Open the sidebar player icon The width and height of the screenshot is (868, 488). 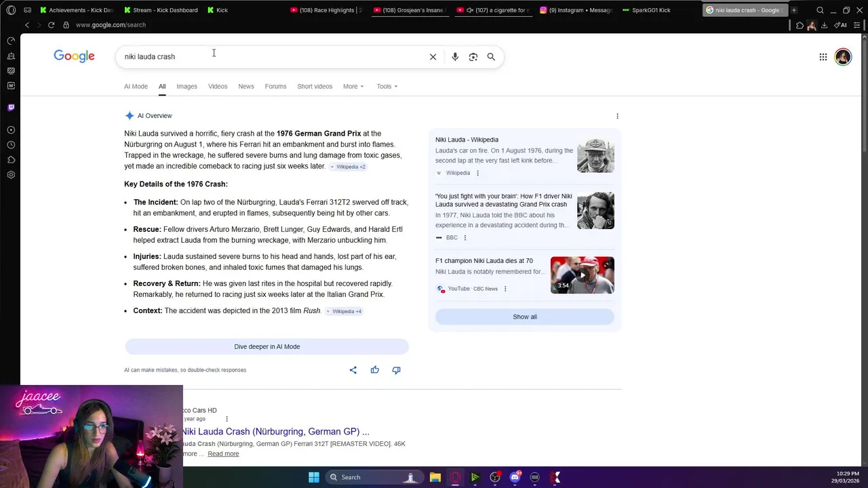[x=11, y=130]
